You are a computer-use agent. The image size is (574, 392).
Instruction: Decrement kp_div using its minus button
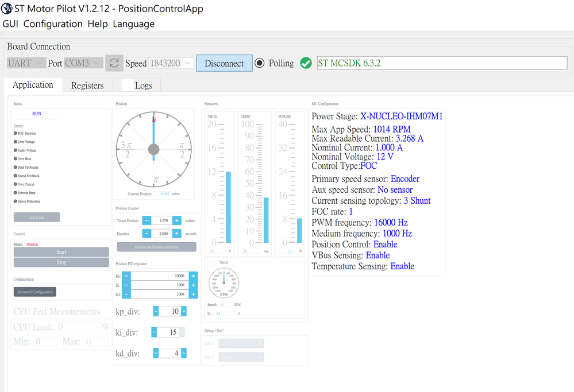click(156, 311)
